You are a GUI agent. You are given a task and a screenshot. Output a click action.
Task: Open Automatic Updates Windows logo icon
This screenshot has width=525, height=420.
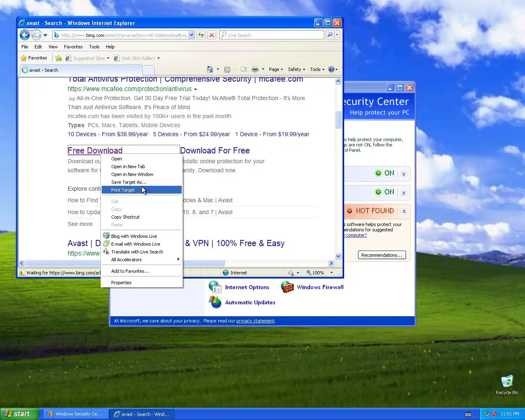215,302
